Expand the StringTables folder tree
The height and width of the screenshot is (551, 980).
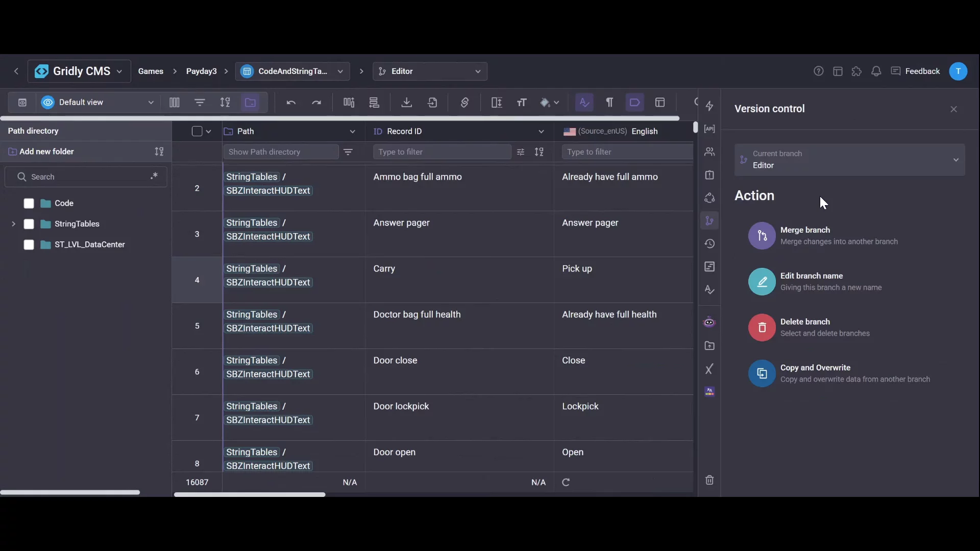pos(13,224)
